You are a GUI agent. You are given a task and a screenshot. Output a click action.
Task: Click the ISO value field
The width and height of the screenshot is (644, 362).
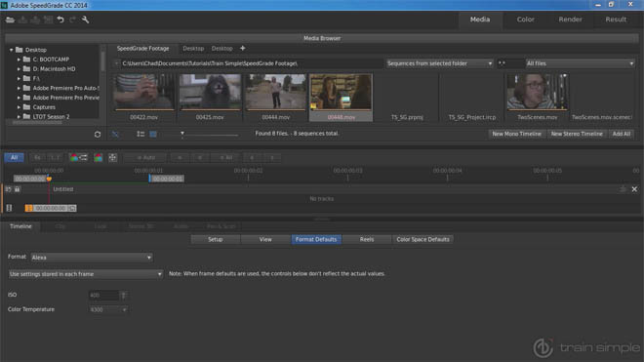(103, 295)
